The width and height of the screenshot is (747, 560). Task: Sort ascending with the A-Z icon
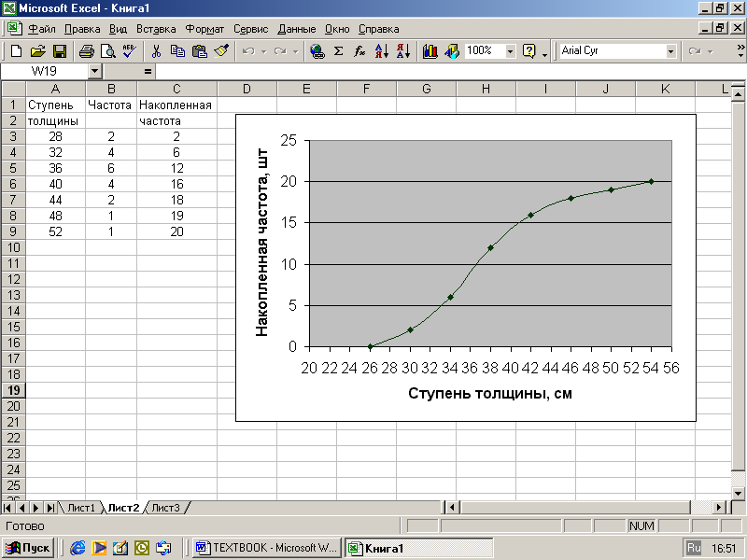(382, 51)
